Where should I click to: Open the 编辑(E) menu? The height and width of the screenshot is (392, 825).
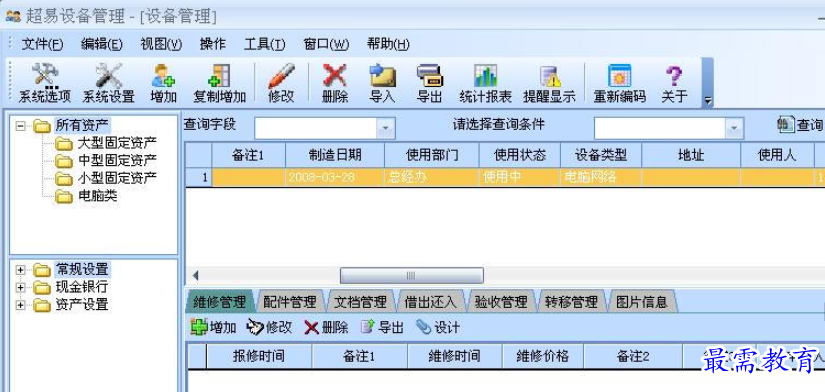[102, 45]
